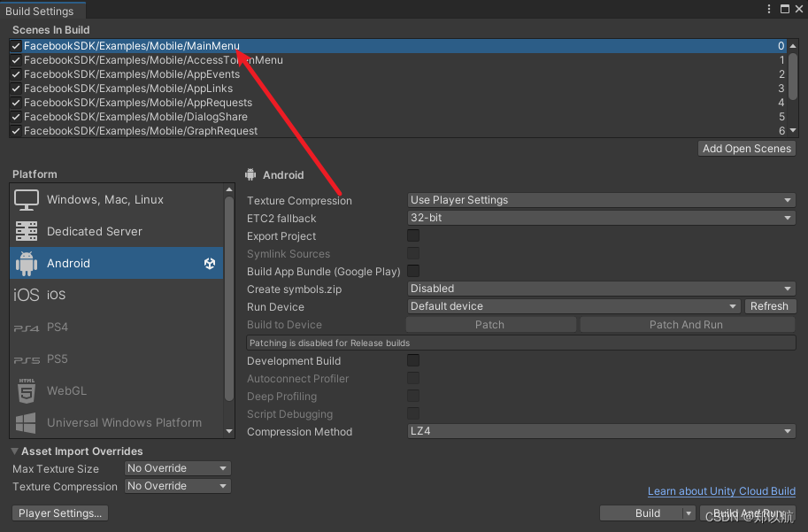Uncheck the AppLinks scene checkbox
Image resolution: width=808 pixels, height=532 pixels.
point(16,89)
